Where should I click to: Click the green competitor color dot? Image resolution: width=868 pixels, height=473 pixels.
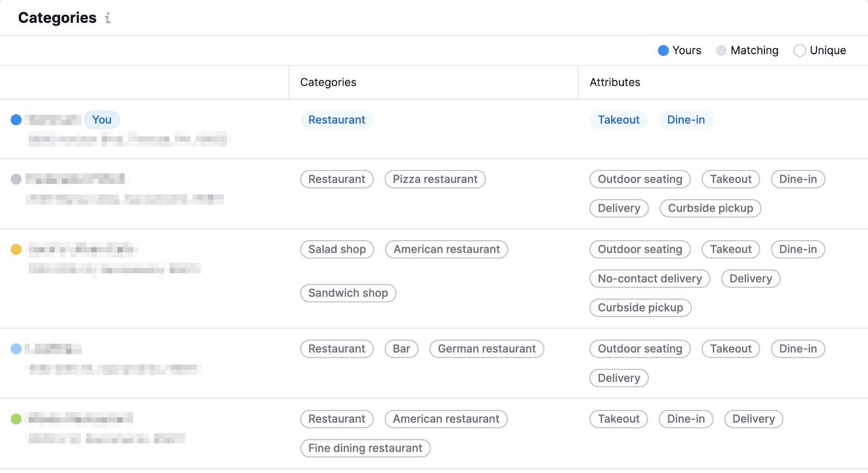(x=16, y=419)
